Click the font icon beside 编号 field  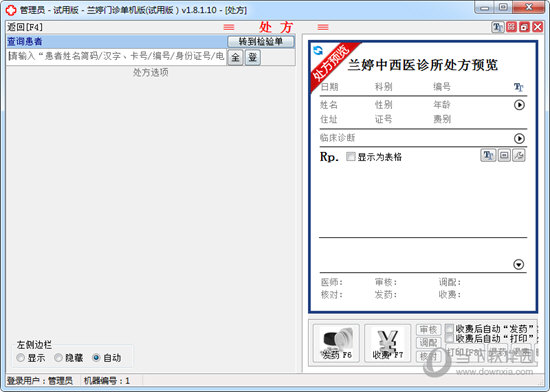[x=518, y=87]
